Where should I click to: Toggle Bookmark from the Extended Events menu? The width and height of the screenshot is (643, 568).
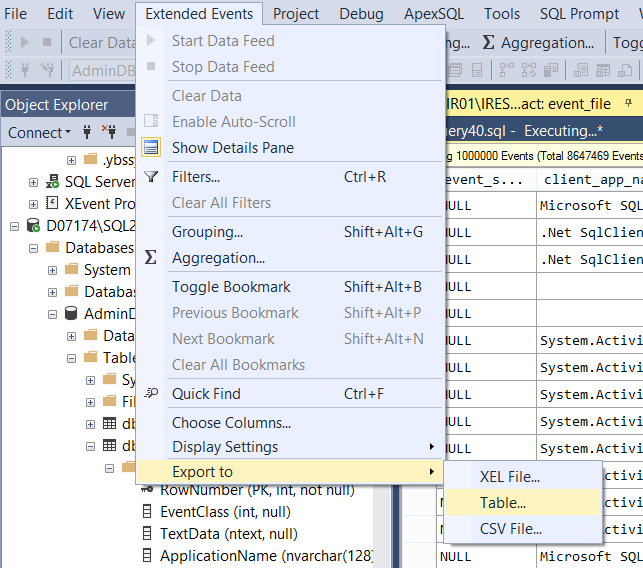231,287
